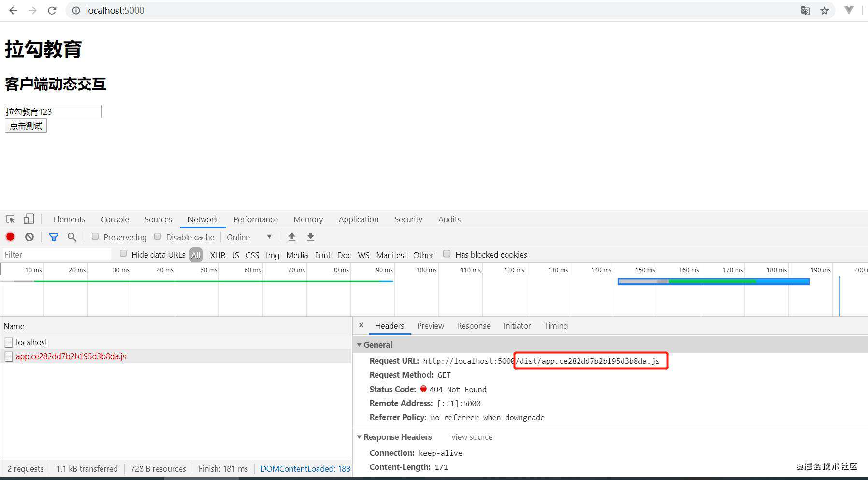Toggle device toolbar icon
This screenshot has width=868, height=480.
(x=29, y=219)
